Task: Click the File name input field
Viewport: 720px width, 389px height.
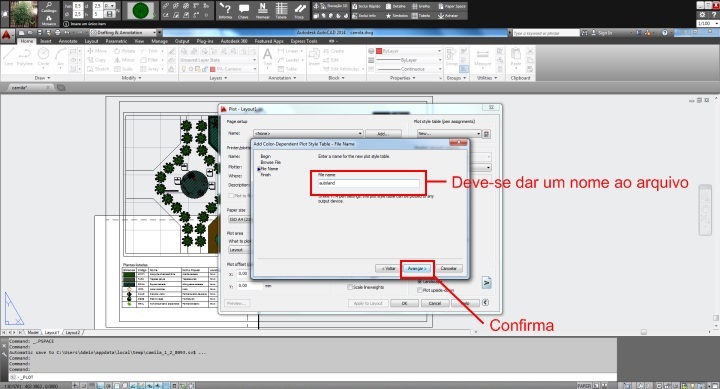Action: (368, 183)
